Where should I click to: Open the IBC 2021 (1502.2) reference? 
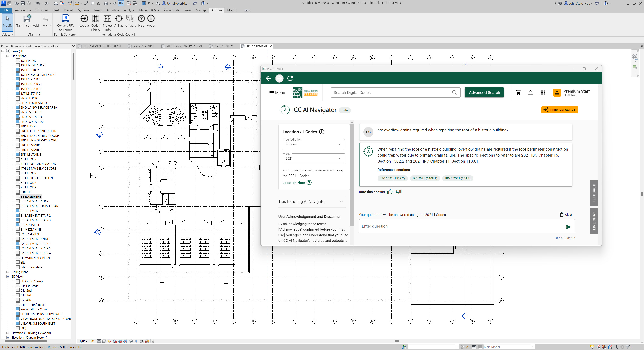(x=392, y=178)
